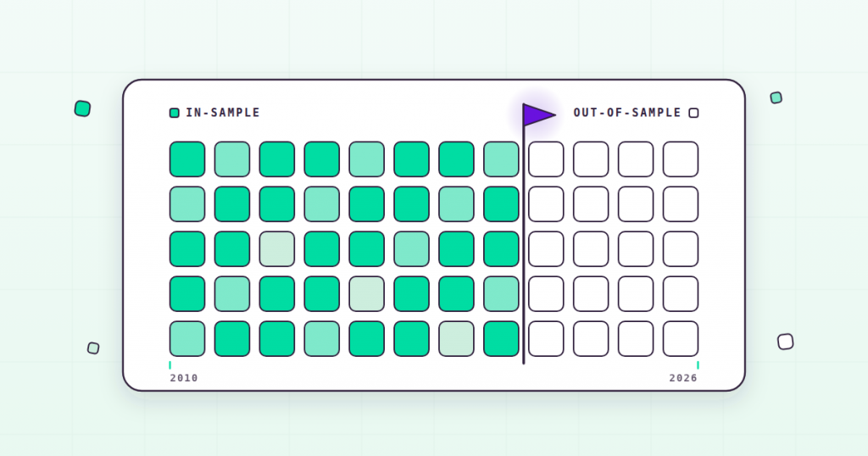This screenshot has height=456, width=868.
Task: Select the last empty tile in bottom row
Action: tap(681, 339)
